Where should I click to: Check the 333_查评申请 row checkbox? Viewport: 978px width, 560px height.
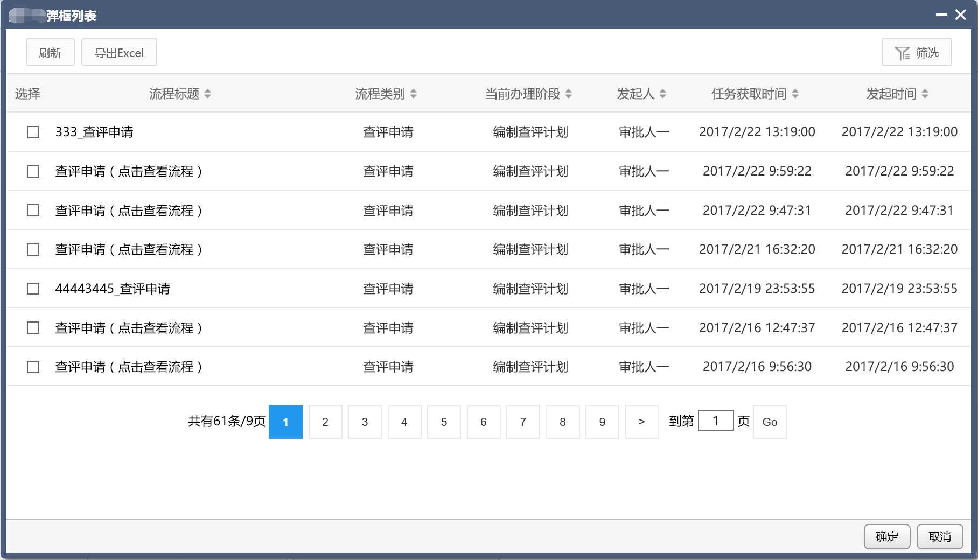[x=33, y=132]
